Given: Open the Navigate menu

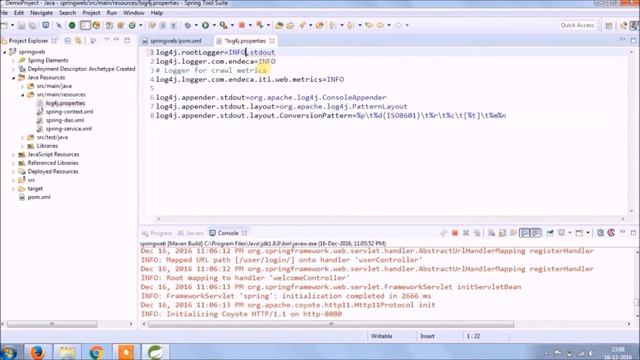Looking at the screenshot, I should [x=41, y=13].
